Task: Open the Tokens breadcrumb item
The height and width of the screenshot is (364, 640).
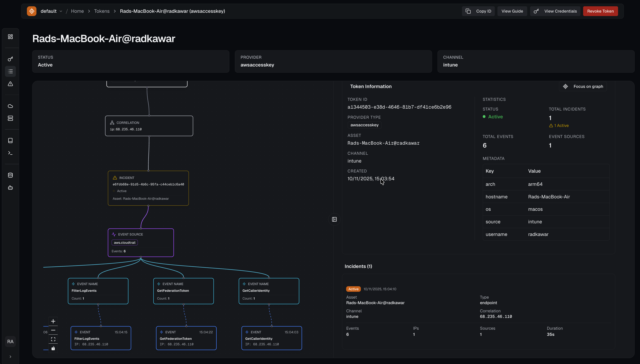Action: (x=102, y=11)
